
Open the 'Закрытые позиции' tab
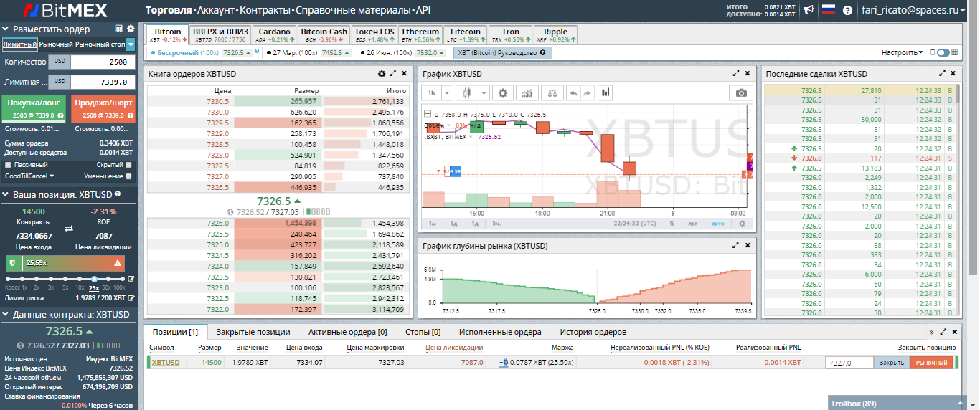[x=253, y=332]
